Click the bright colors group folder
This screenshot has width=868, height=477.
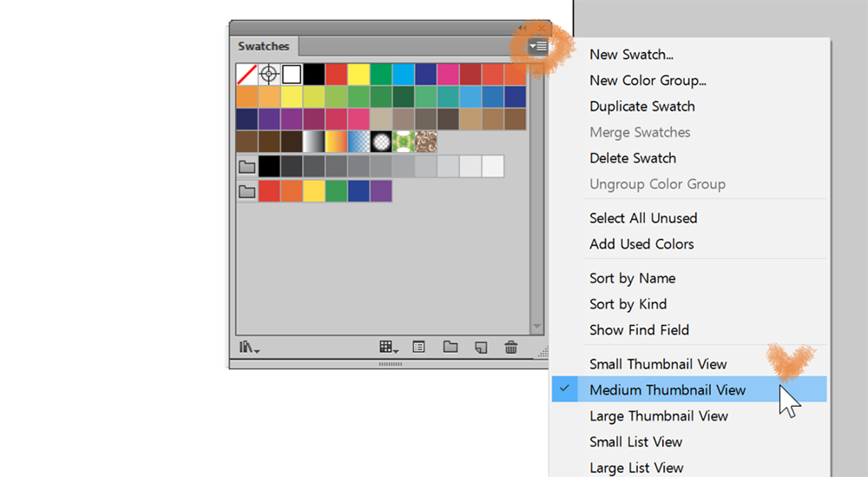click(x=247, y=191)
